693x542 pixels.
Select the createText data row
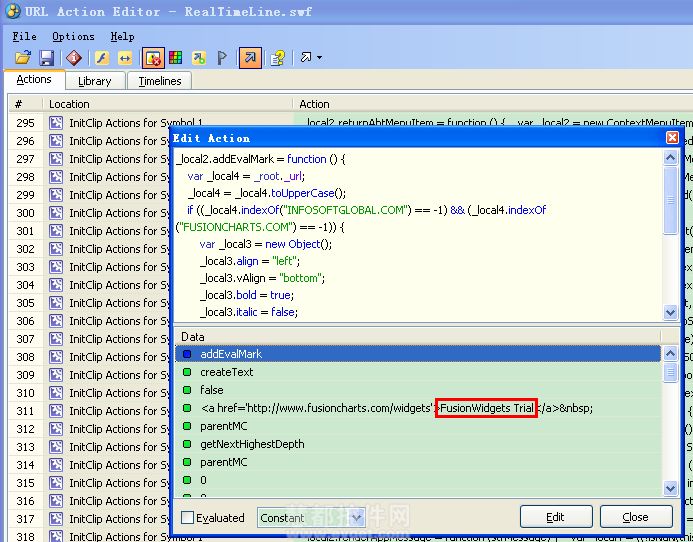pos(417,372)
